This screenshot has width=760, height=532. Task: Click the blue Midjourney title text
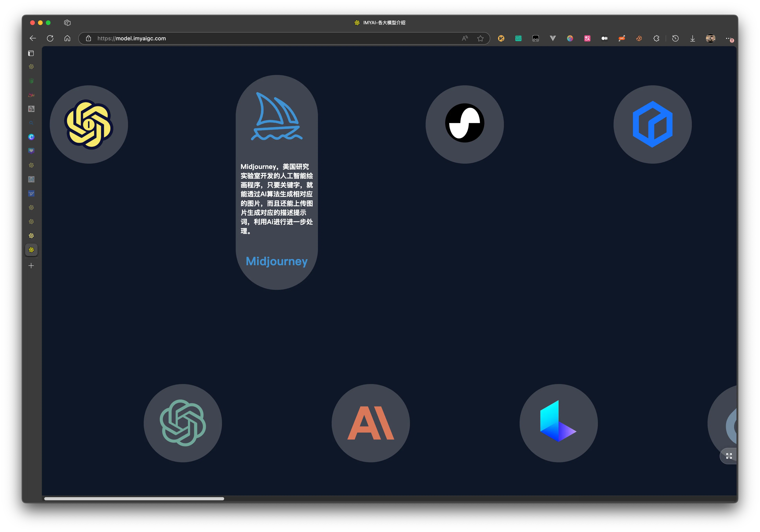(x=277, y=261)
